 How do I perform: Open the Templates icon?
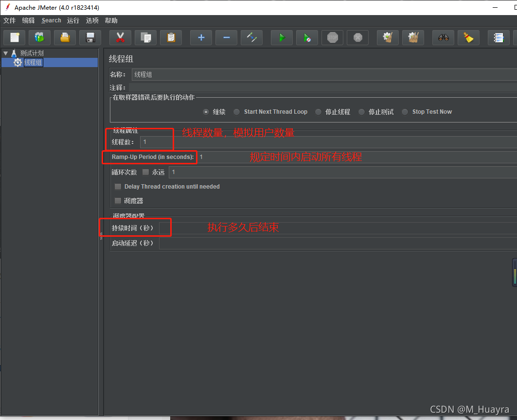click(x=39, y=37)
